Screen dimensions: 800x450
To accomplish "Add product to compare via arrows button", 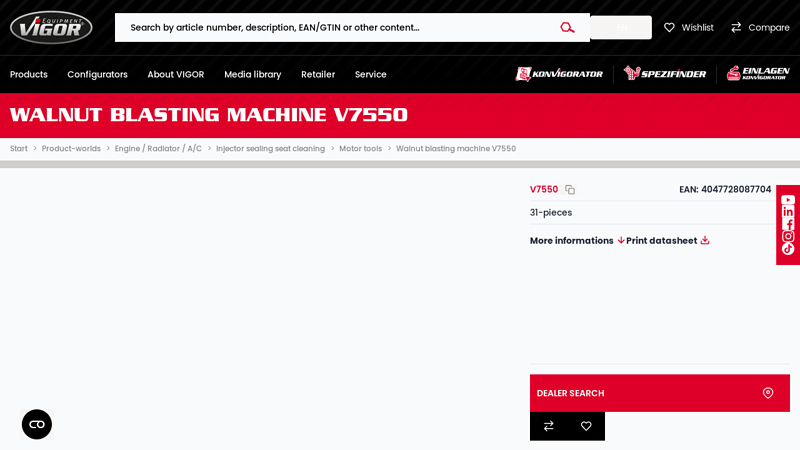I will [548, 426].
